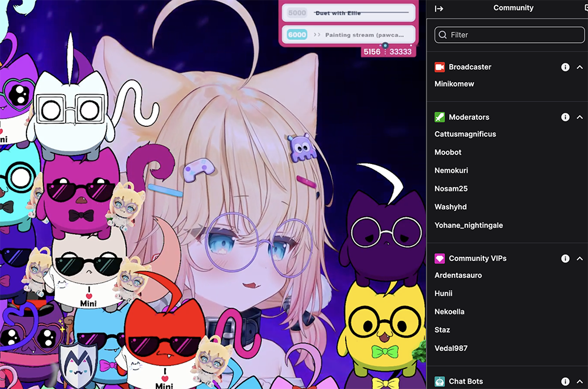Viewport: 588px width, 389px height.
Task: Select moderator Cattusmagnificus
Action: pyautogui.click(x=465, y=134)
